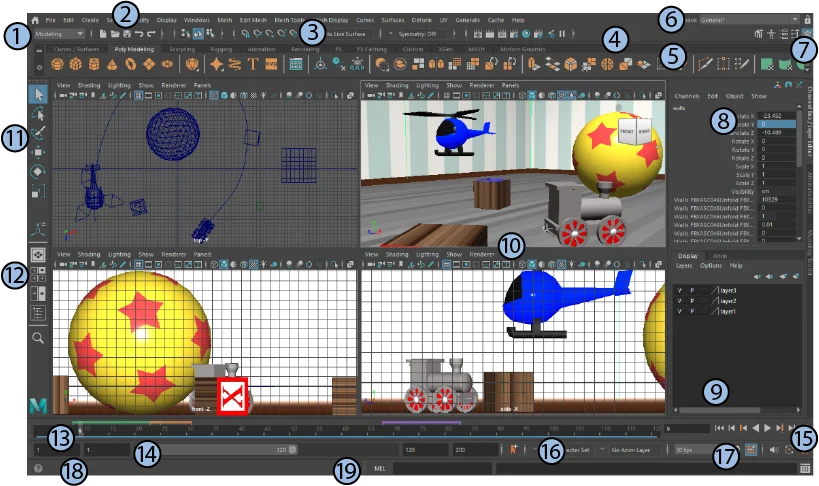Screen dimensions: 819x486
Task: Open the Character Set dropdown
Action: pyautogui.click(x=567, y=450)
